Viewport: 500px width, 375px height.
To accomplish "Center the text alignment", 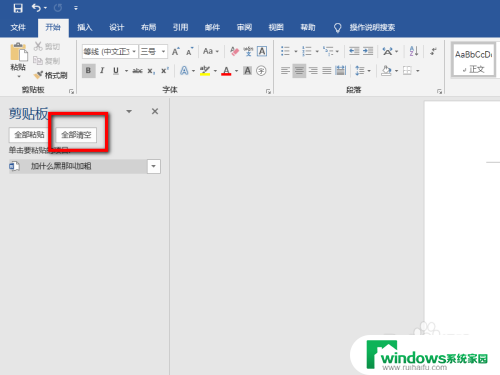I will [299, 71].
